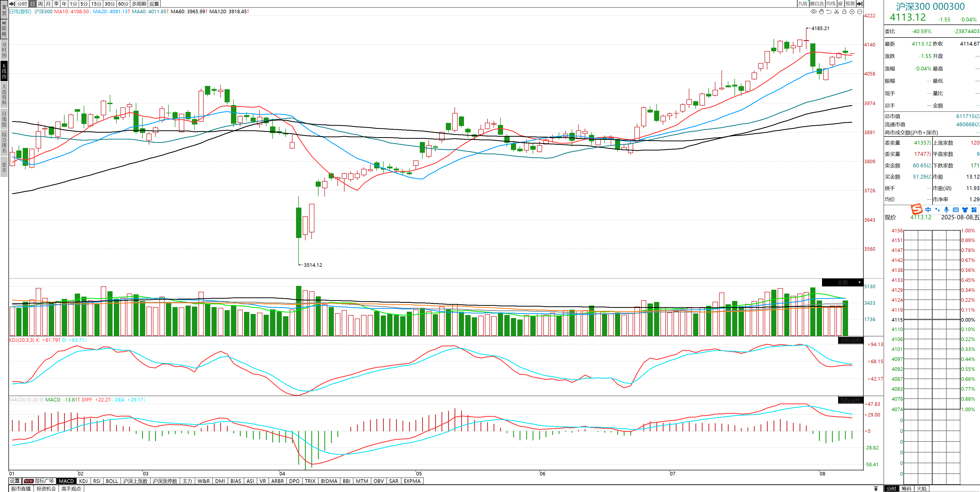Select the KDJ indicator tab

[83, 481]
